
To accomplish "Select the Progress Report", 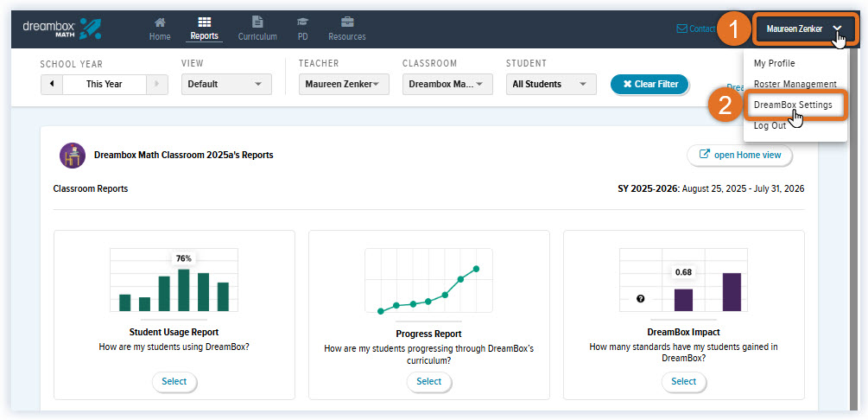I will [x=428, y=382].
